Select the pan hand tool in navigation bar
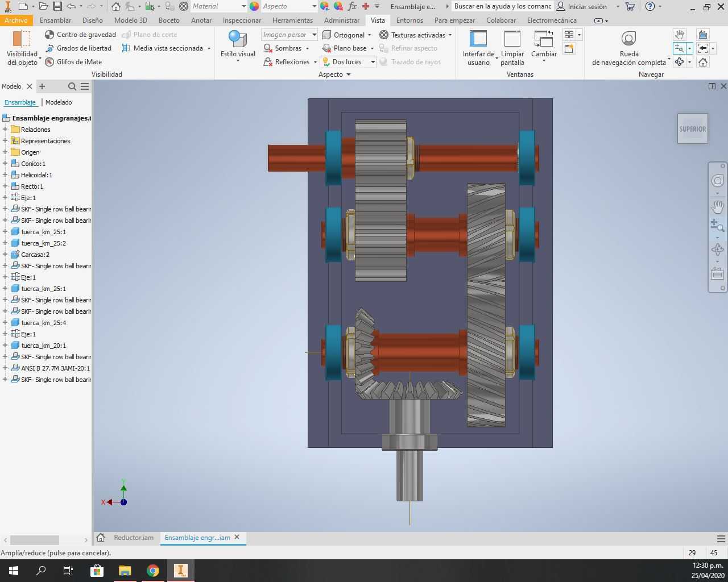Screen dimensions: 728x582 (x=718, y=206)
